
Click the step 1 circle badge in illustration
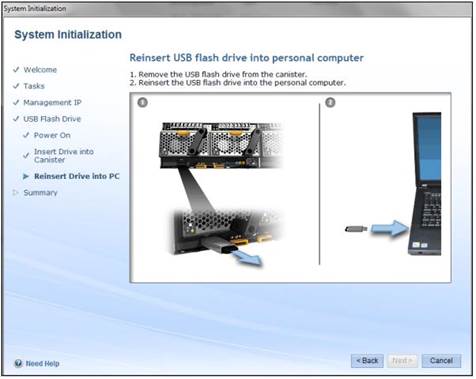(143, 102)
